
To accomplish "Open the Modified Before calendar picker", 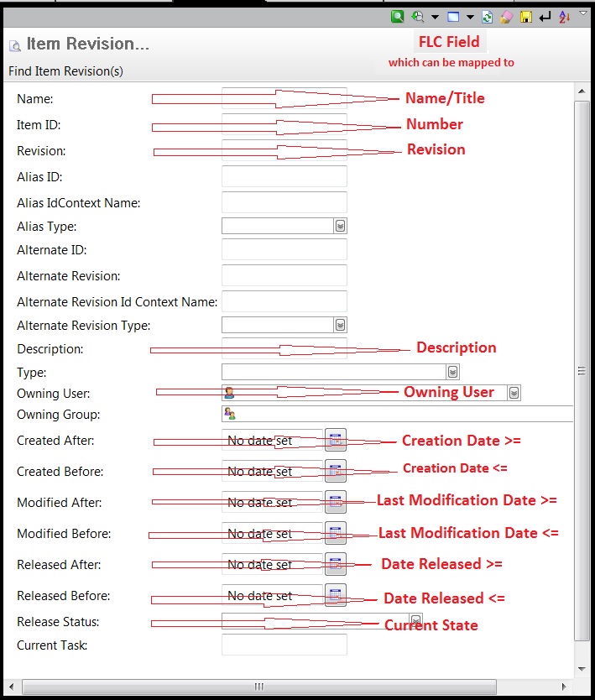I will [x=335, y=533].
